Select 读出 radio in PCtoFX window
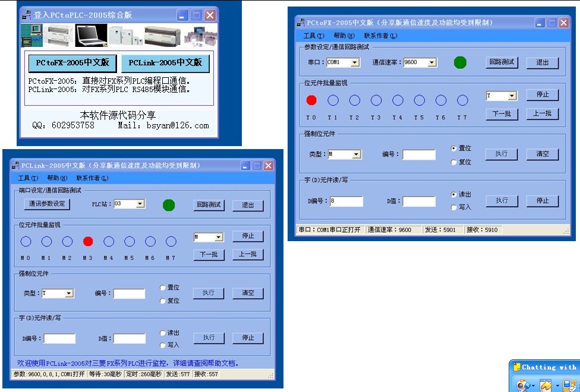The height and width of the screenshot is (392, 580). pos(454,194)
